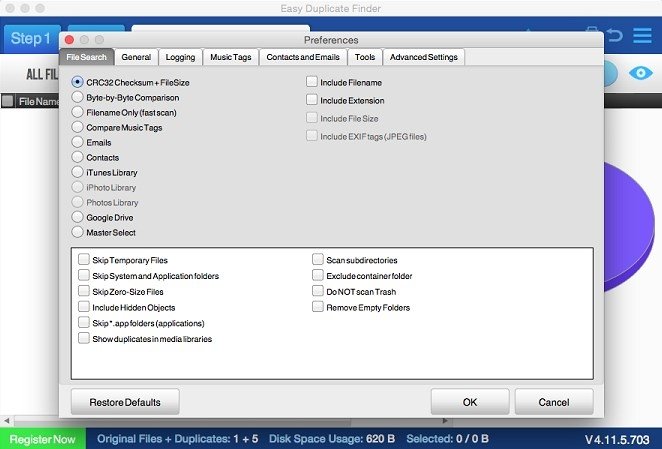This screenshot has height=449, width=662.
Task: Select the File Search tab
Action: (87, 57)
